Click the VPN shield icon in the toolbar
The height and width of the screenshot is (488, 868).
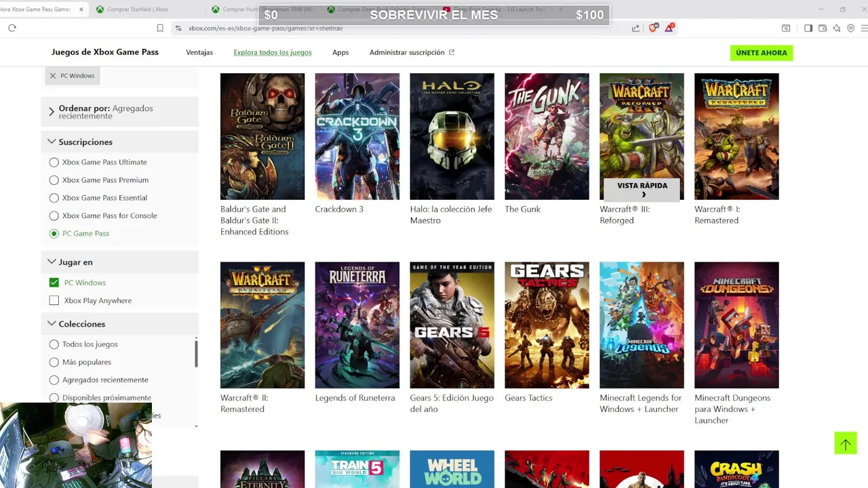coord(850,28)
